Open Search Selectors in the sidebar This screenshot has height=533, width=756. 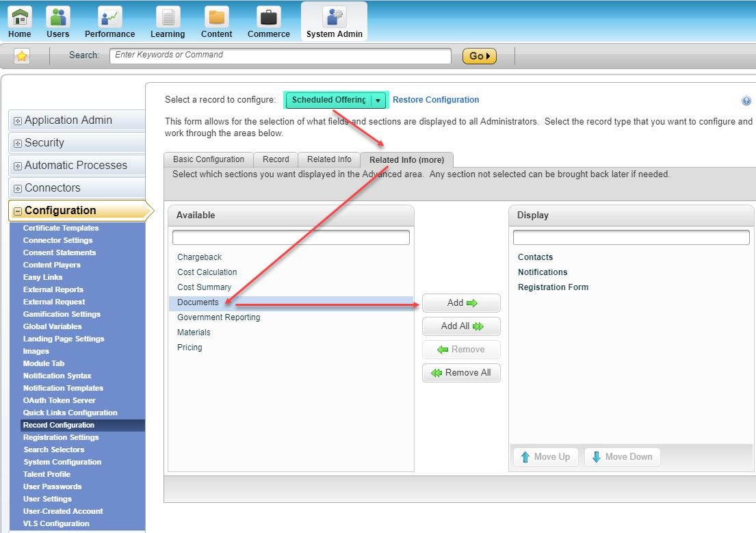pyautogui.click(x=53, y=450)
